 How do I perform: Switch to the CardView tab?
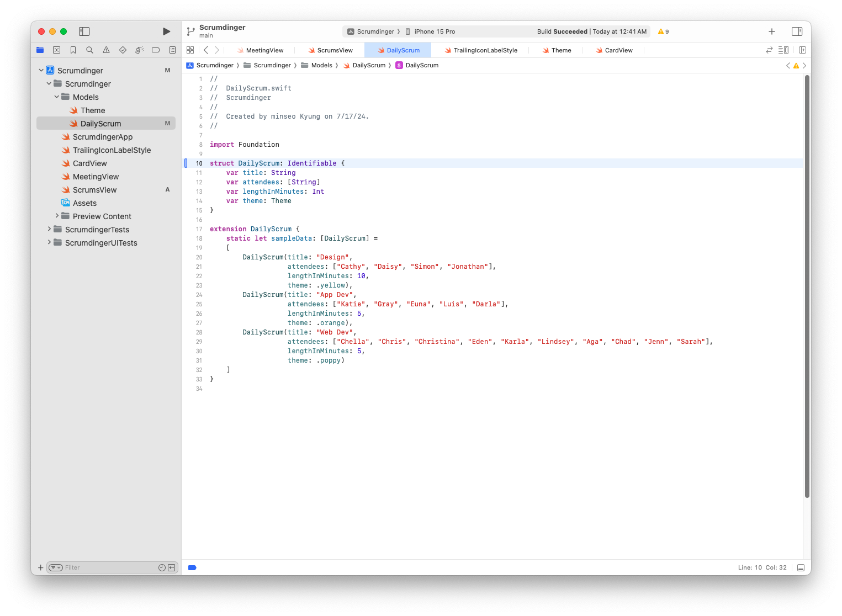coord(614,50)
